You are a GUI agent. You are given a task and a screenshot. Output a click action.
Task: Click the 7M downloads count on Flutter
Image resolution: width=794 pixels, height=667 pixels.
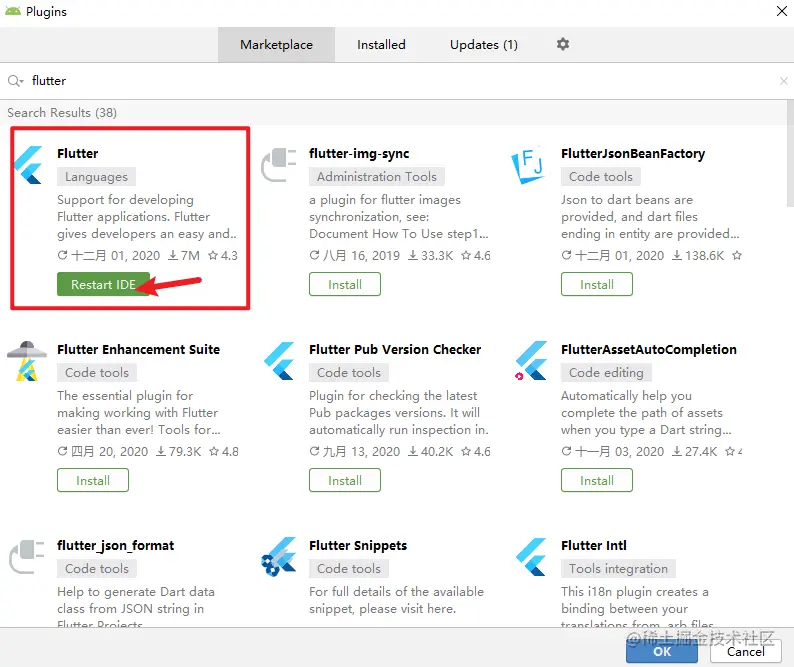tap(184, 256)
